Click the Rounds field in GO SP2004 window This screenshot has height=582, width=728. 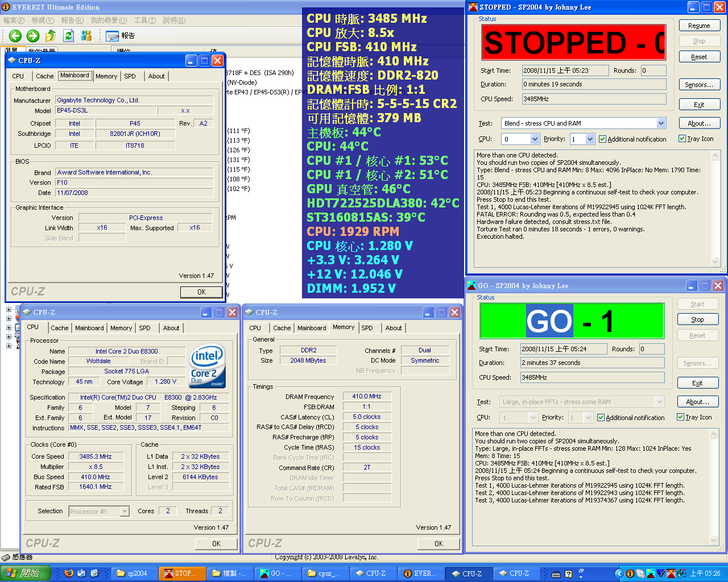[x=652, y=349]
